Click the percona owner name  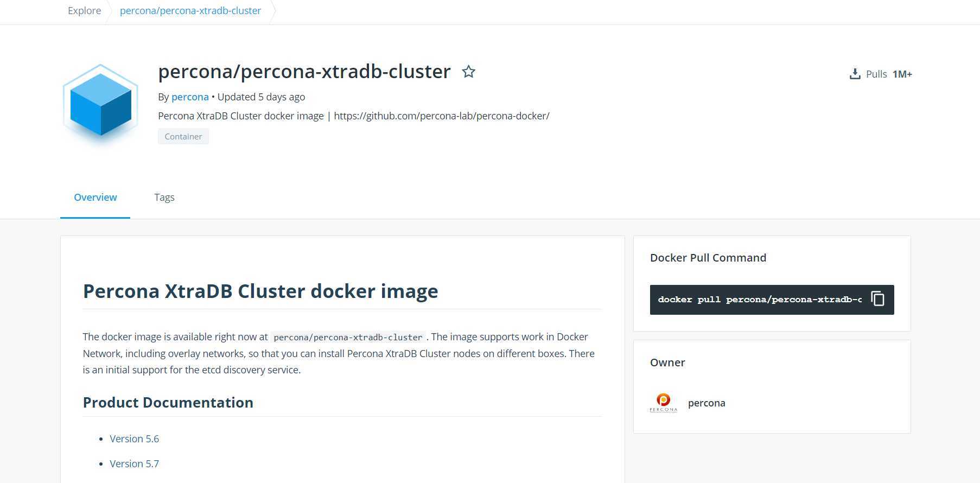(707, 403)
